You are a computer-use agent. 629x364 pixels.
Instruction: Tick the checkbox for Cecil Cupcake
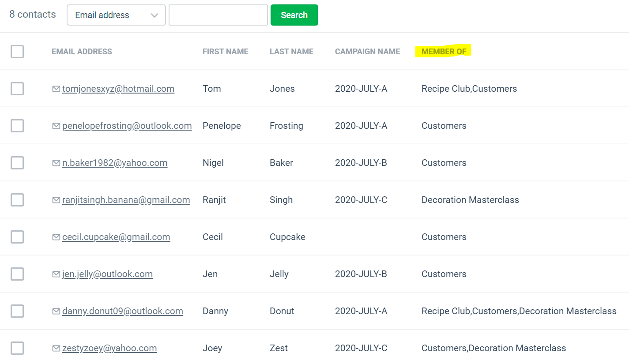[x=17, y=237]
